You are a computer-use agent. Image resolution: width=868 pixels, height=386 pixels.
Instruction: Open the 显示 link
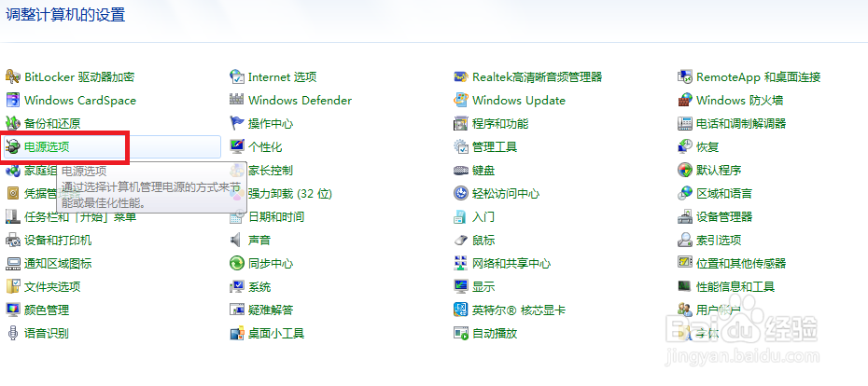483,286
